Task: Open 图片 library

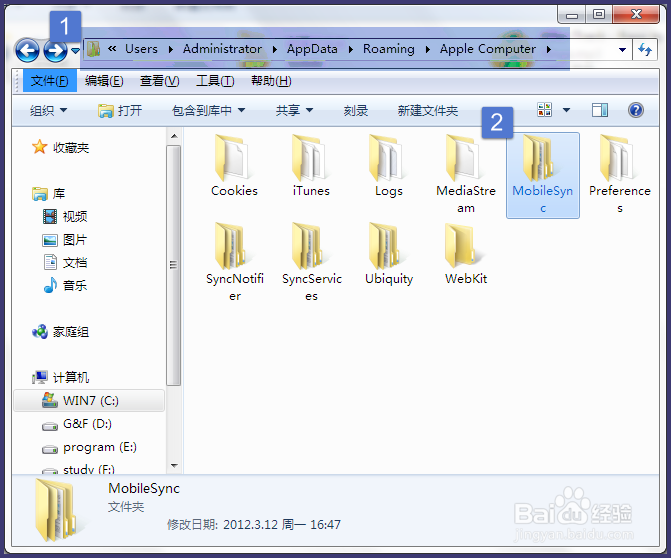Action: (65, 240)
